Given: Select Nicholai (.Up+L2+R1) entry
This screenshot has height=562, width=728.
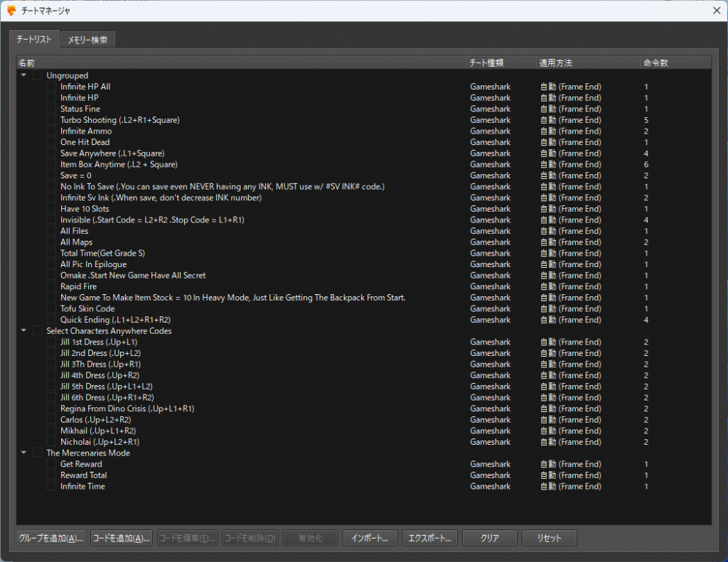Looking at the screenshot, I should (363, 442).
